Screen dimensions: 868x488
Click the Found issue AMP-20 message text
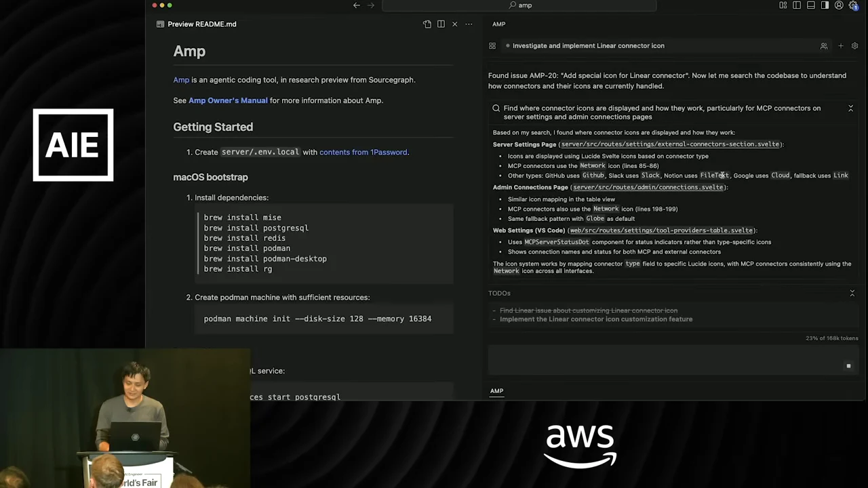click(x=667, y=81)
